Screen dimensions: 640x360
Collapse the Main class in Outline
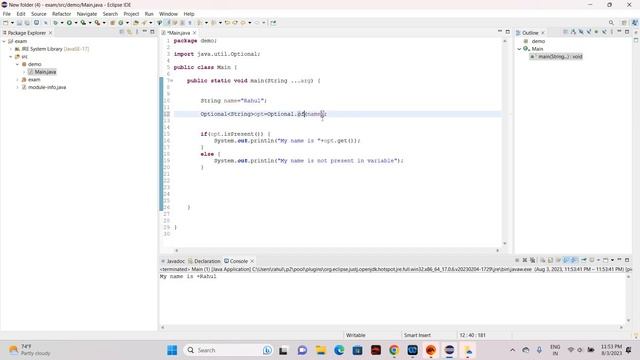point(519,49)
